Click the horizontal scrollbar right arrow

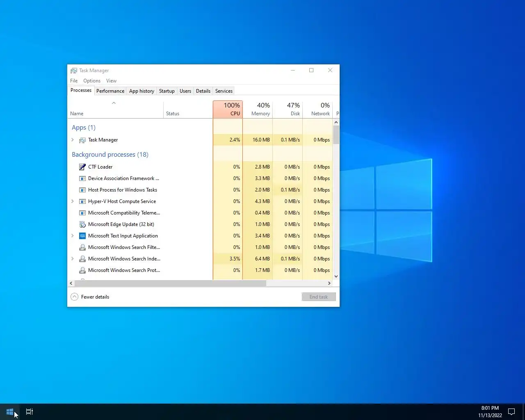click(x=329, y=283)
